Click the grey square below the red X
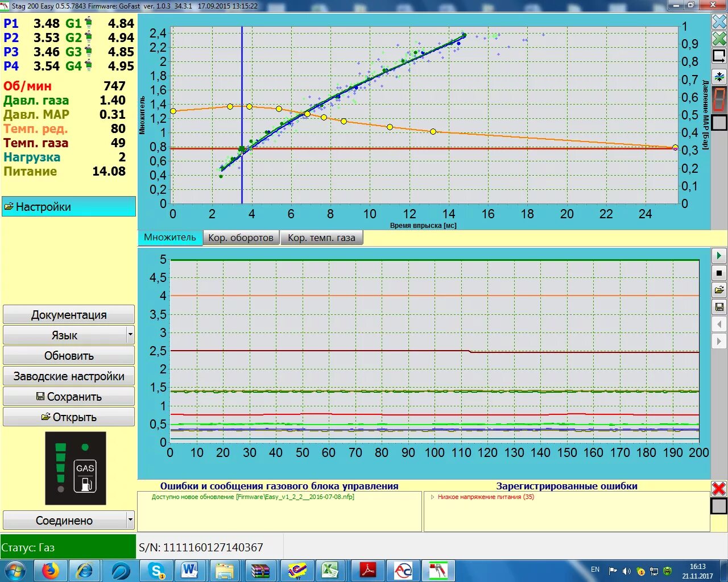Viewport: 728px width, 582px height. click(719, 506)
